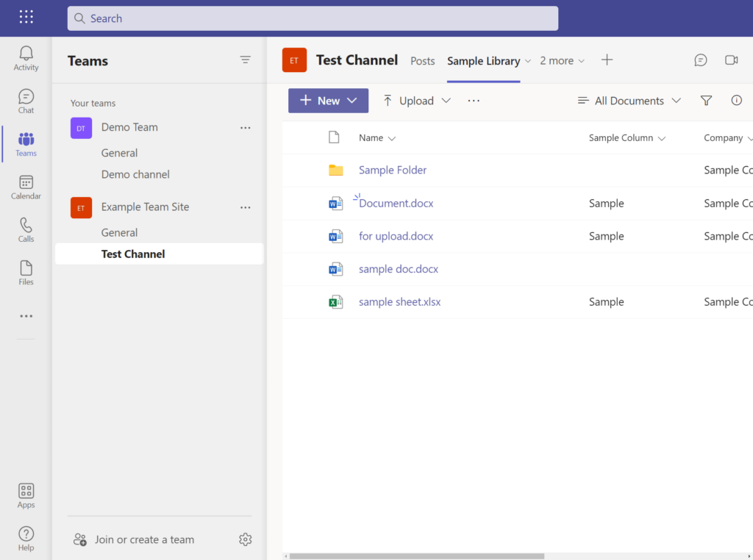The image size is (753, 560).
Task: Open the Calendar app
Action: coord(26,187)
